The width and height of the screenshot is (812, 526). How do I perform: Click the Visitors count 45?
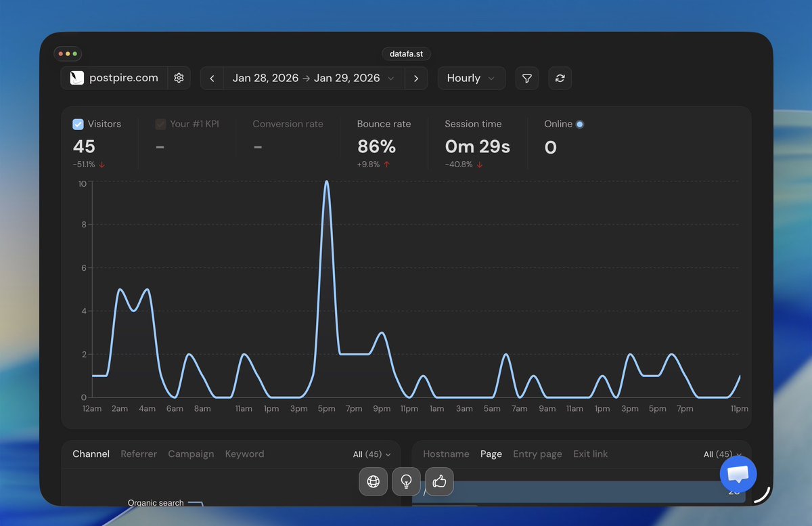(84, 146)
